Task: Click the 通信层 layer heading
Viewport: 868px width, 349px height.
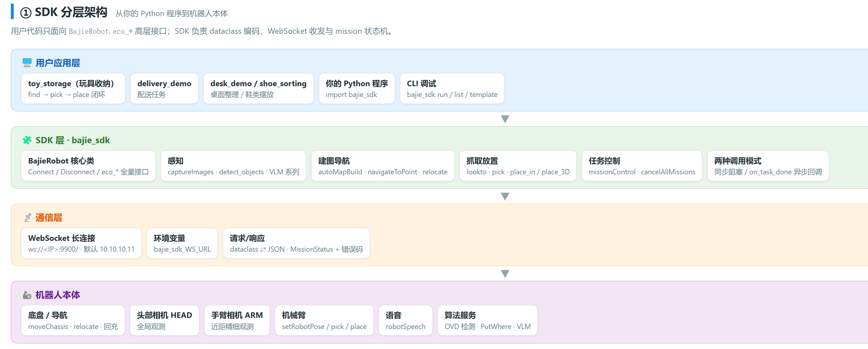Action: tap(49, 218)
